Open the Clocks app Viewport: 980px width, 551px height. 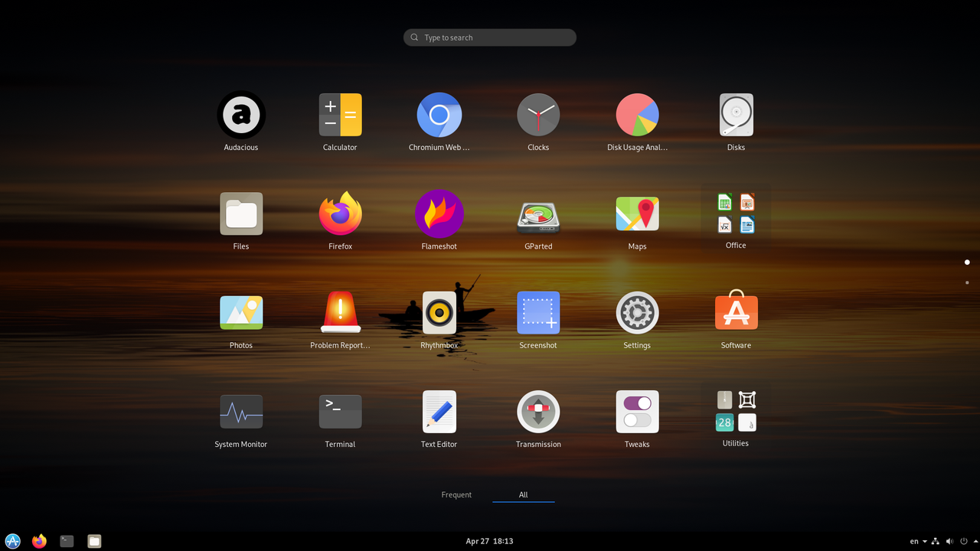538,115
